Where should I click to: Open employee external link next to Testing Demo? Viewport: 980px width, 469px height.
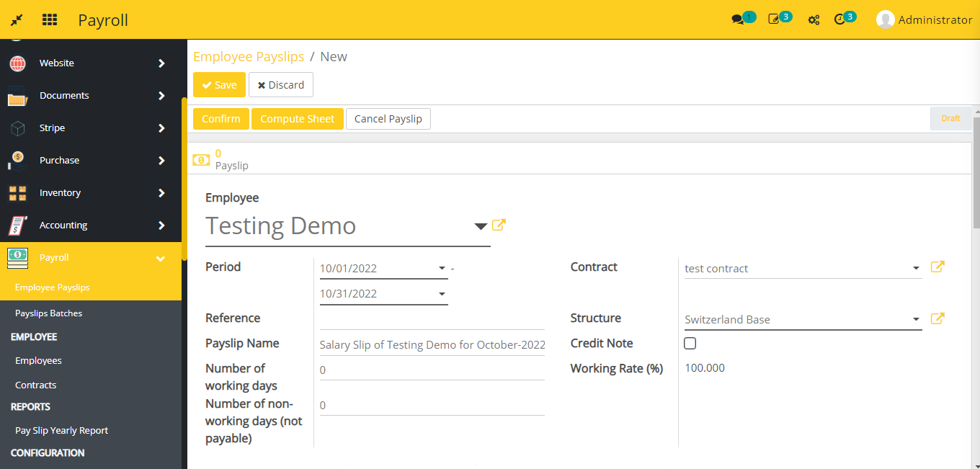pos(499,225)
